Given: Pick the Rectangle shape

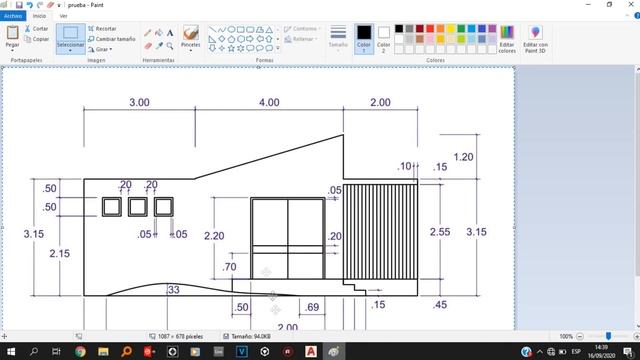Looking at the screenshot, I should pos(240,30).
